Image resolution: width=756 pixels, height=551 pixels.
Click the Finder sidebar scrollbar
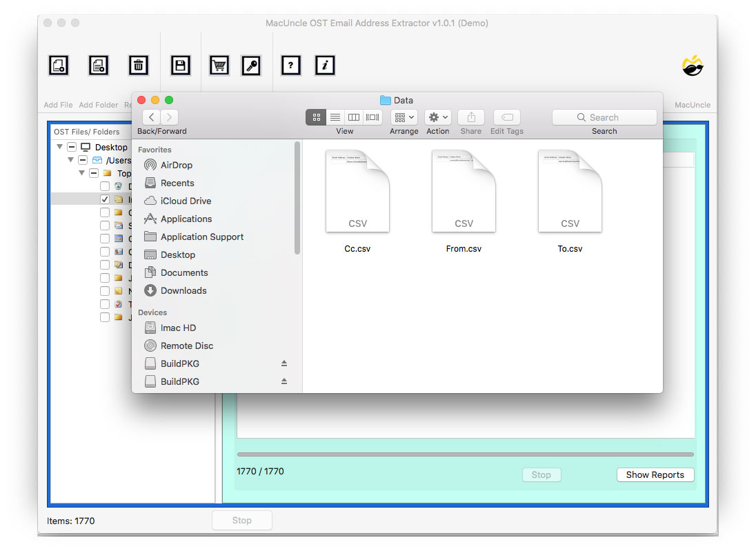pos(297,198)
